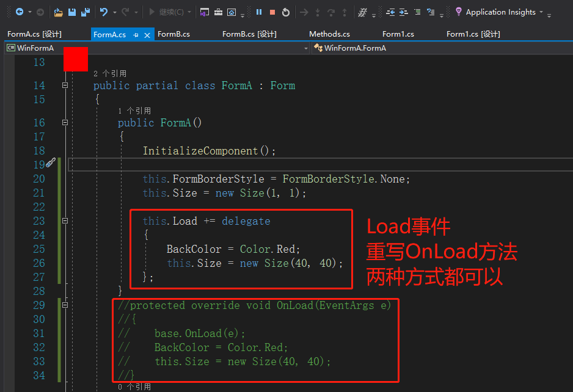Screen dimensions: 573x392
Task: Collapse the class FormA region at line 14
Action: pos(65,85)
